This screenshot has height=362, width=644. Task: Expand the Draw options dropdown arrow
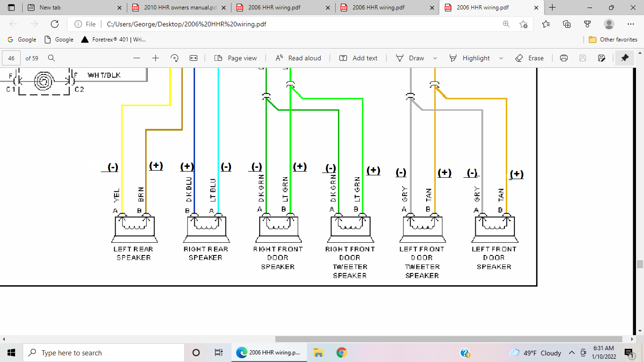[x=435, y=58]
